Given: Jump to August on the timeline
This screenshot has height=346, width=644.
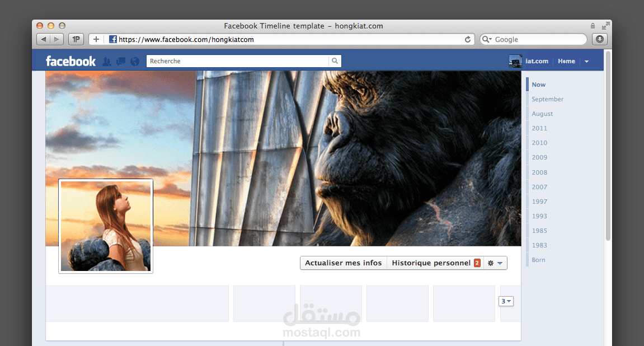Looking at the screenshot, I should [542, 114].
